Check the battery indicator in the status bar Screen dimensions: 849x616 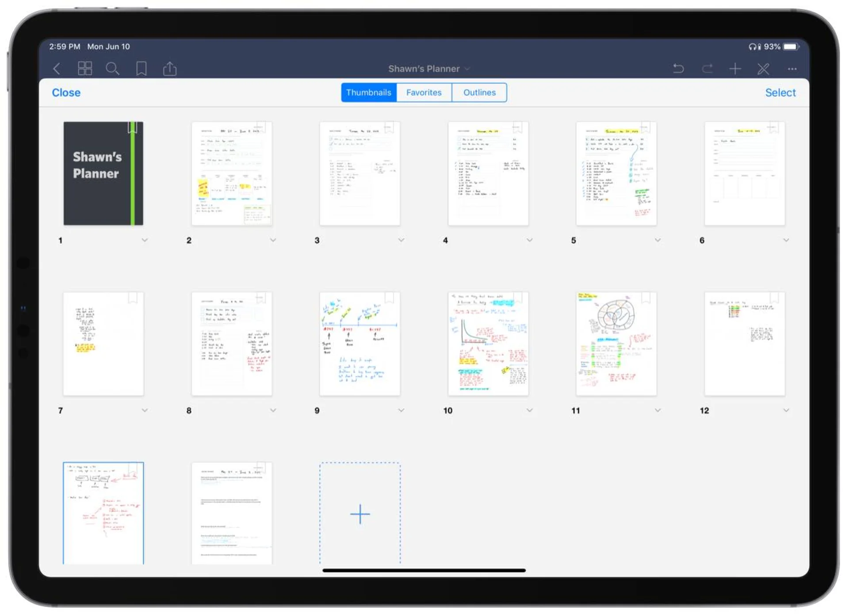790,46
